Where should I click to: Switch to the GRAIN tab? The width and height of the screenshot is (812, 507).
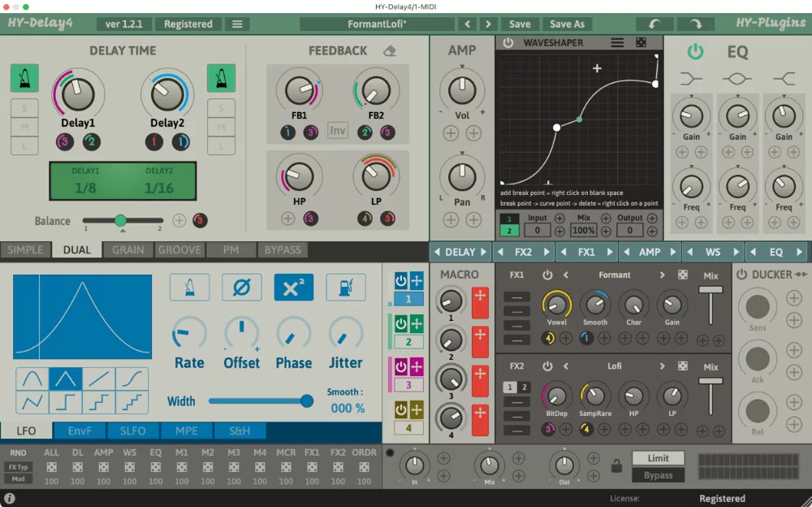point(127,250)
